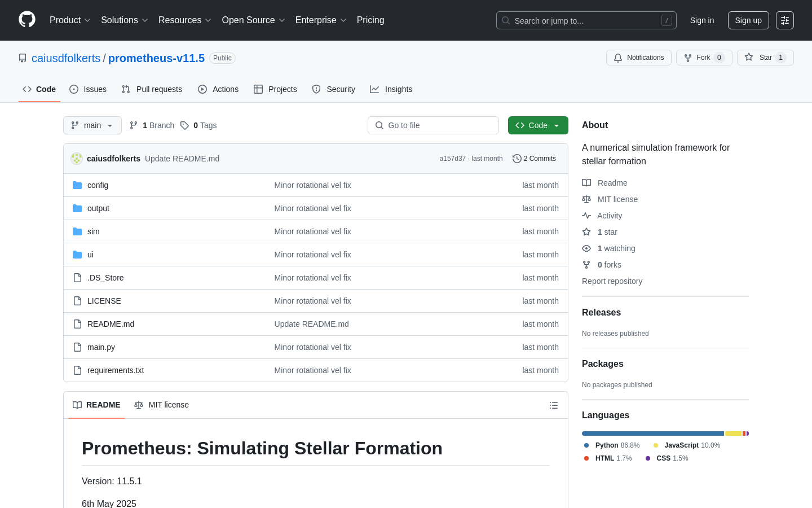Click the Python blue language bar segment
This screenshot has height=508, width=812.
point(653,433)
